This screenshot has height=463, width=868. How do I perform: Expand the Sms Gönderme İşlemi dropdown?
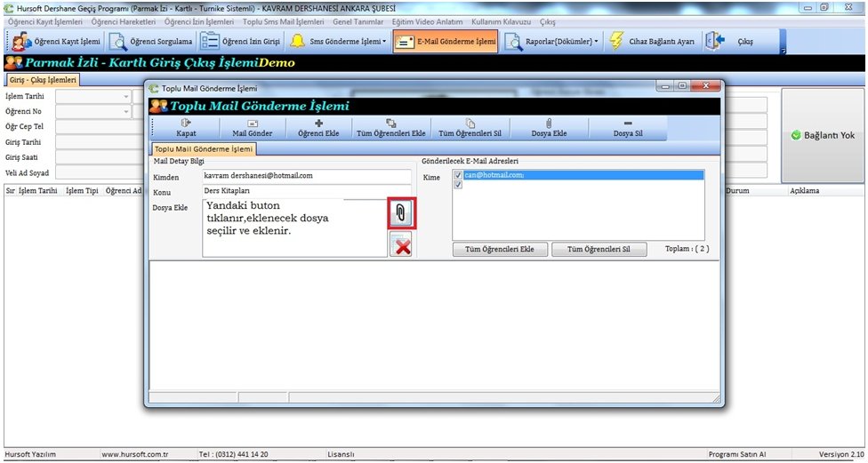click(x=339, y=42)
